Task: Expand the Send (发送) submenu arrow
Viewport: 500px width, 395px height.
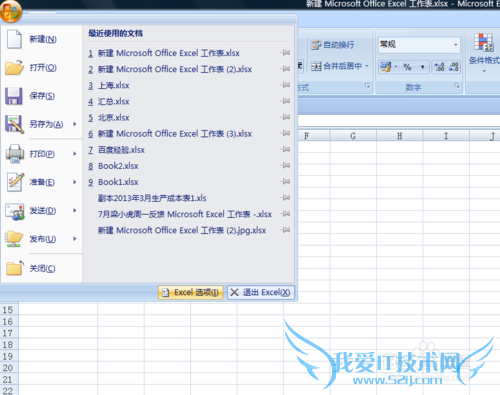Action: coord(75,210)
